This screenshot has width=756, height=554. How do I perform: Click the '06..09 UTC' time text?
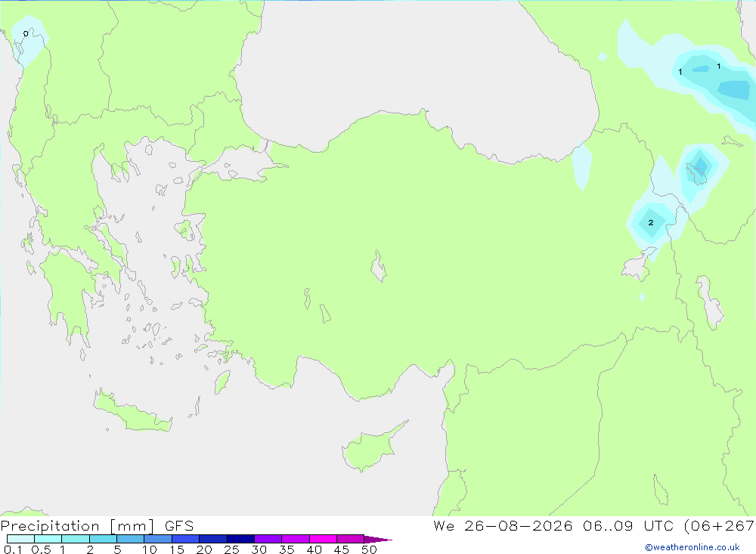(627, 526)
